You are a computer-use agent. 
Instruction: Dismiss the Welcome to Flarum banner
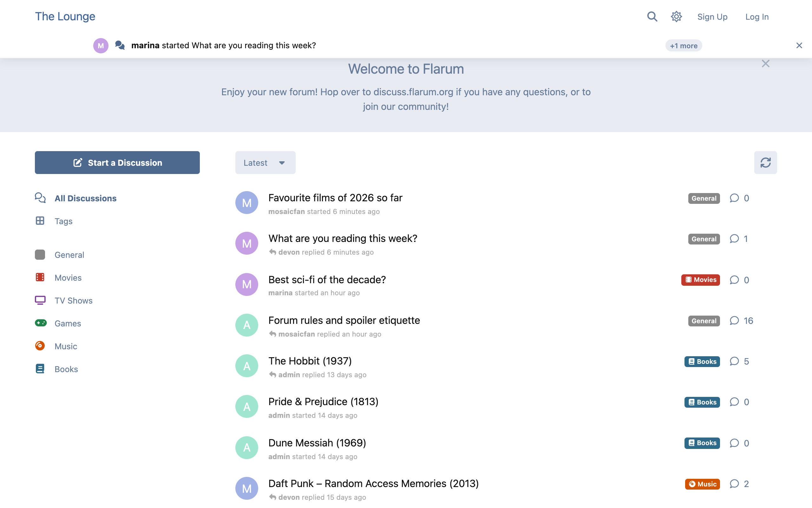click(x=765, y=63)
